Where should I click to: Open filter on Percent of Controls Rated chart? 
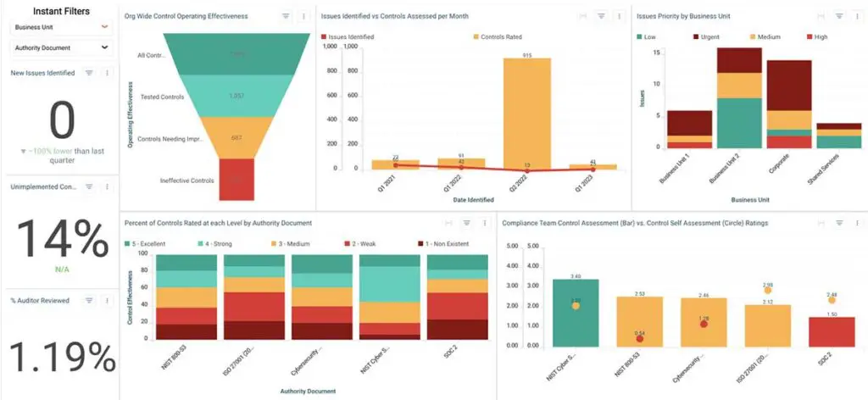coord(466,223)
